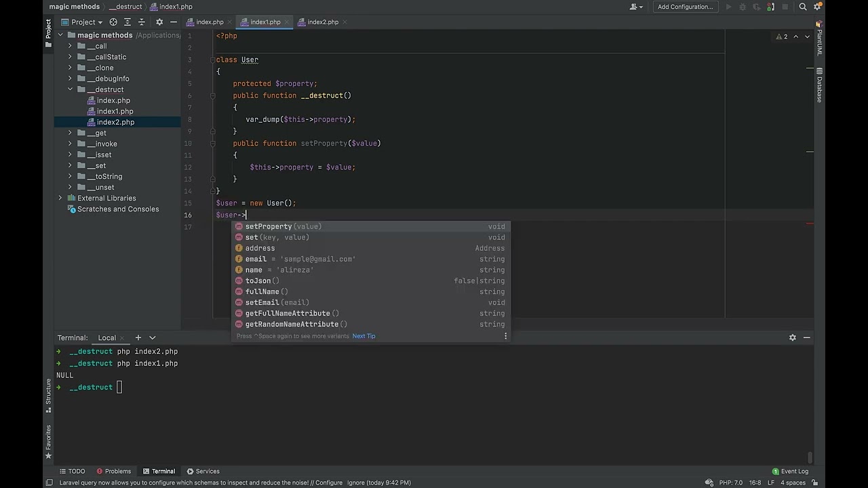Open the TODO tool window
This screenshot has width=868, height=488.
coord(72,471)
